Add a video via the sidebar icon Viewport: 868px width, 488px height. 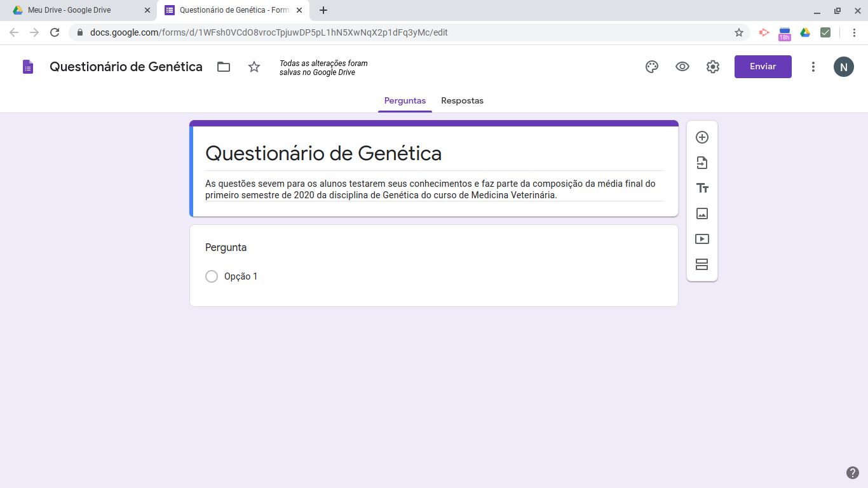[702, 239]
